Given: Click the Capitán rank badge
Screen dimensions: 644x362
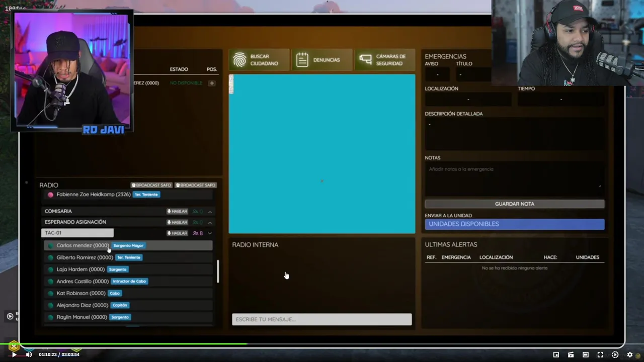Looking at the screenshot, I should coord(120,305).
